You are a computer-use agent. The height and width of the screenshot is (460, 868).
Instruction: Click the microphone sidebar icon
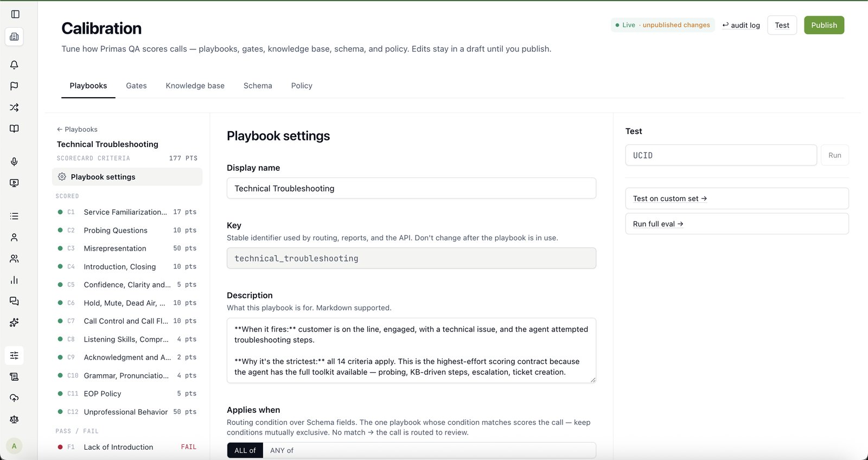(x=14, y=162)
